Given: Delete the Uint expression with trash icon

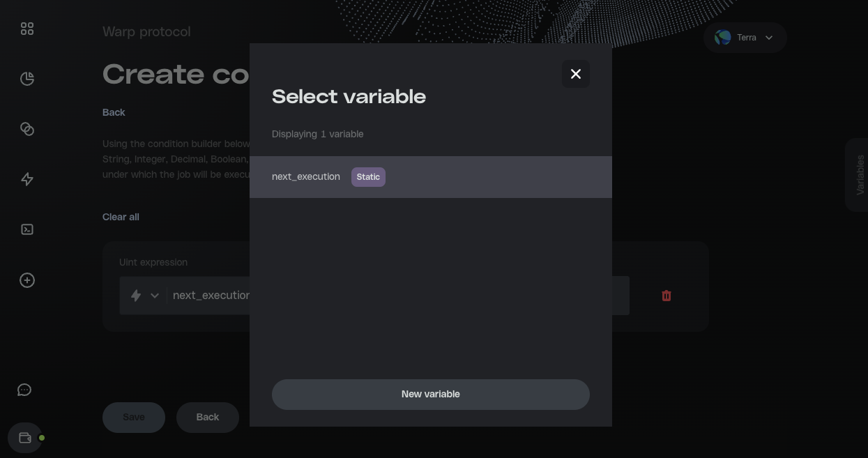Looking at the screenshot, I should point(666,296).
